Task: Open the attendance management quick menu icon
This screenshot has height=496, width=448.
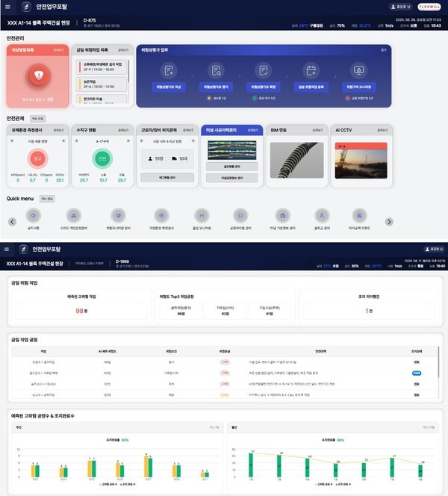Action: coord(322,216)
